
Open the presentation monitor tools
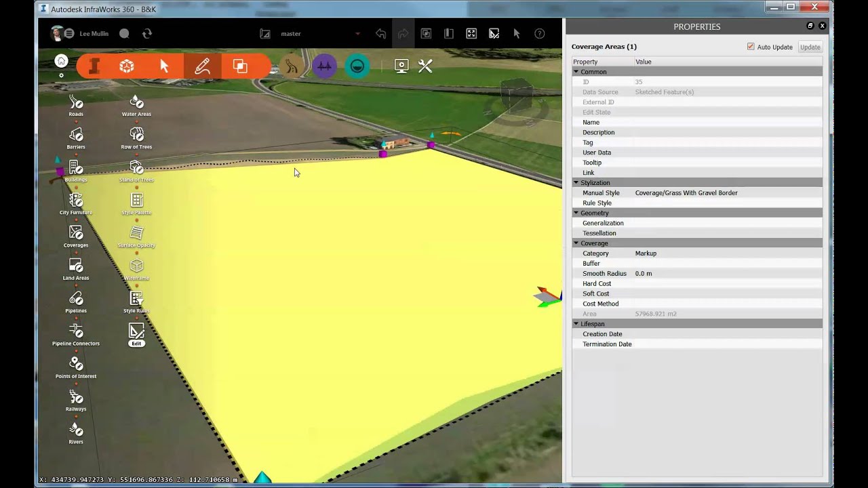tap(401, 66)
